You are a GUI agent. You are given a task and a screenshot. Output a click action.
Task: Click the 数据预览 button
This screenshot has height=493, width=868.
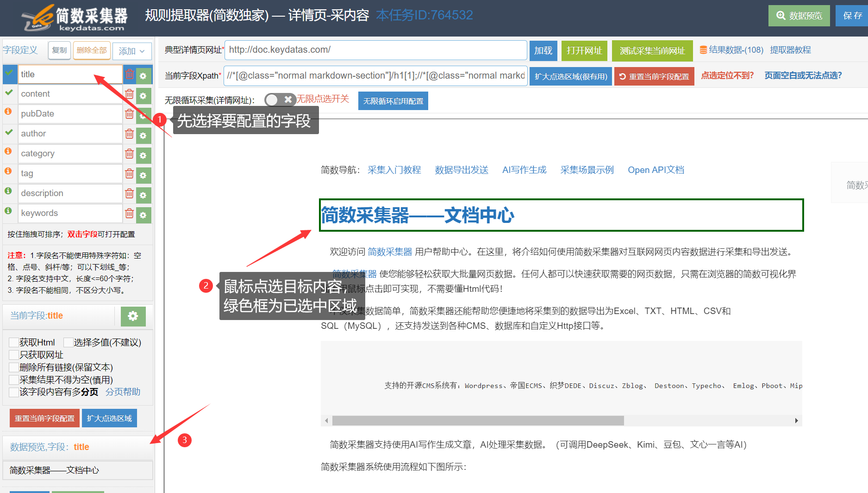click(x=799, y=16)
